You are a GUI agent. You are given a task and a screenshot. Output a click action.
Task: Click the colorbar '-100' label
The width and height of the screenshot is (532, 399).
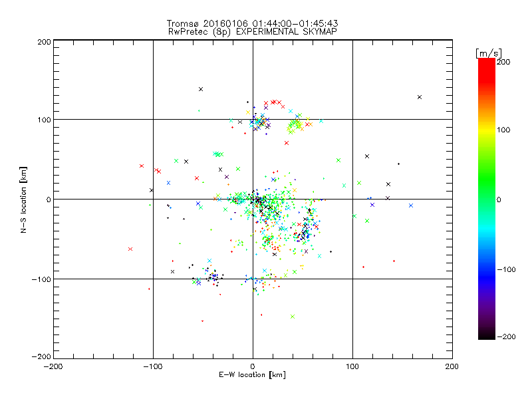coord(506,269)
